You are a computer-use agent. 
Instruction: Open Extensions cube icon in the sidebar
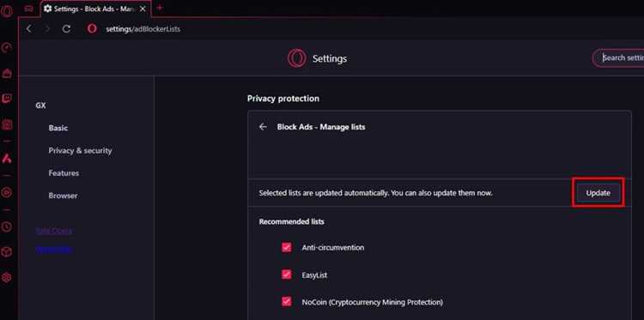point(7,251)
